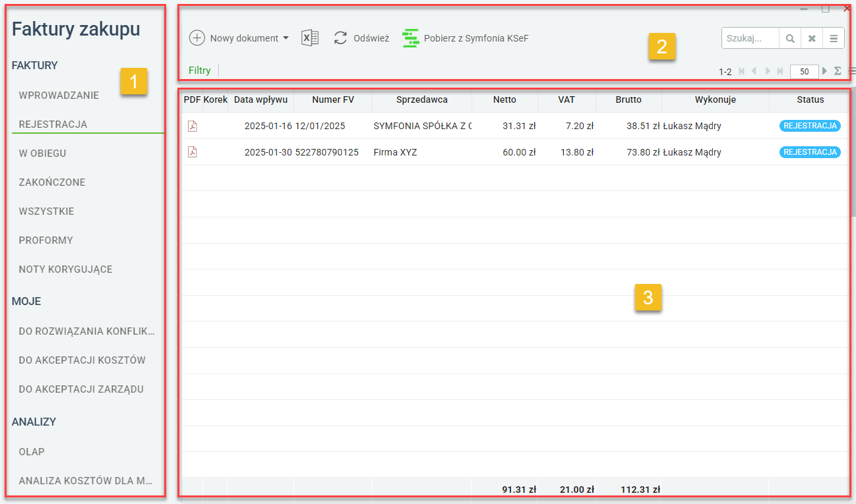Click invoice number 522780790125
This screenshot has height=504, width=856.
(x=327, y=152)
